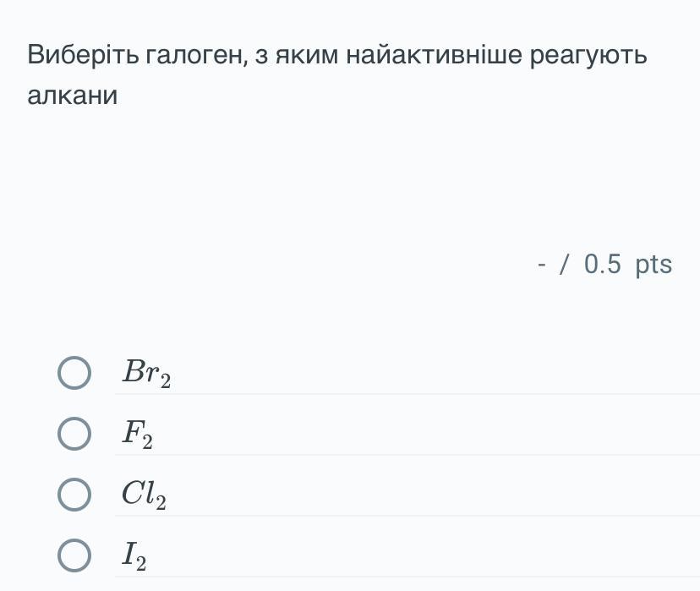Viewport: 700px width, 591px height.
Task: Click the Br2 formula answer label
Action: pos(146,373)
